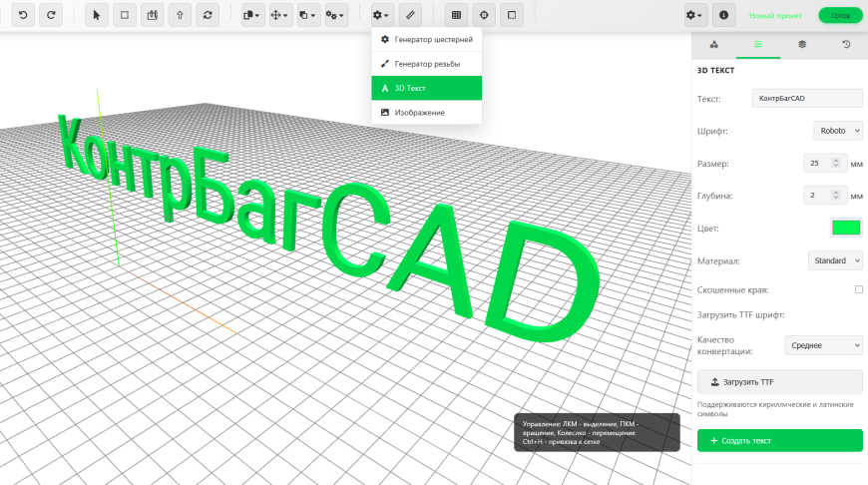Choose 'Генератор шестерней' menu item
Screen dimensions: 868x485
click(x=427, y=39)
